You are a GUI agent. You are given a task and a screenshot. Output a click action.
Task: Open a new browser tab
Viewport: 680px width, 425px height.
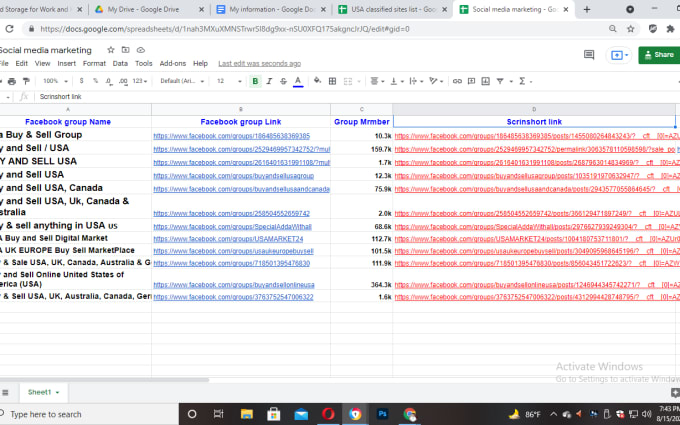[x=587, y=9]
